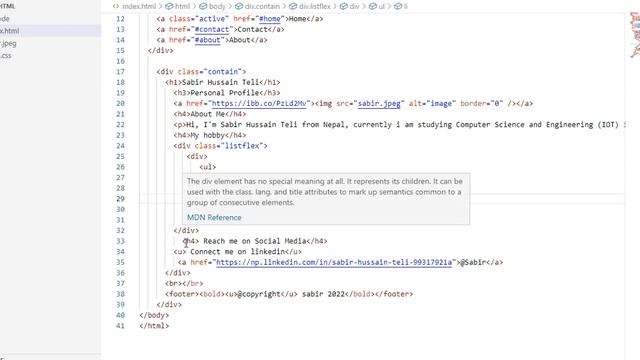This screenshot has height=360, width=640.
Task: Click the #contact href on line 13
Action: [211, 29]
